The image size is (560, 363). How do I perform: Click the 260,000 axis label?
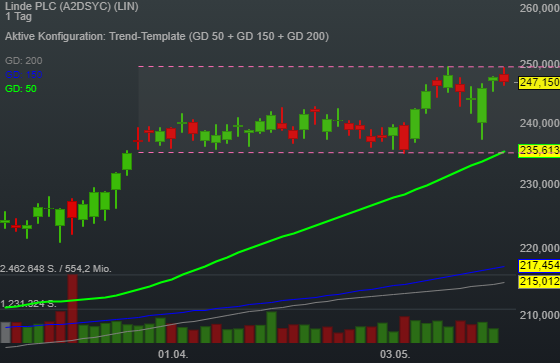540,8
